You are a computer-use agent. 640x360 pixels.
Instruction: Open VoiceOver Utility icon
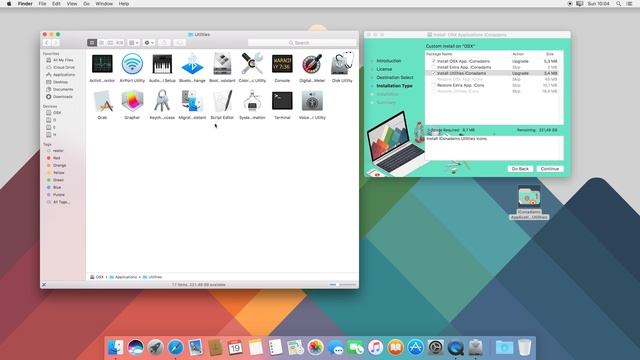pos(312,101)
